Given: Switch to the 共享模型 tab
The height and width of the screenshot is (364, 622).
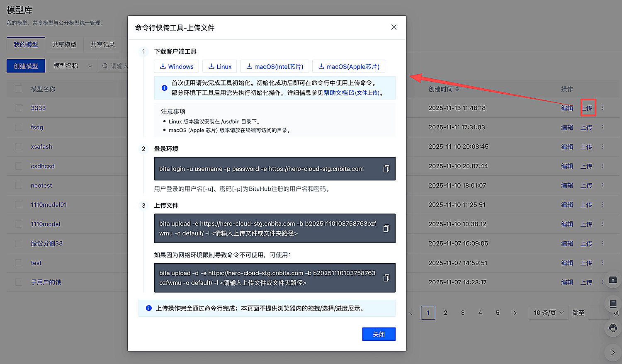Looking at the screenshot, I should click(x=64, y=44).
